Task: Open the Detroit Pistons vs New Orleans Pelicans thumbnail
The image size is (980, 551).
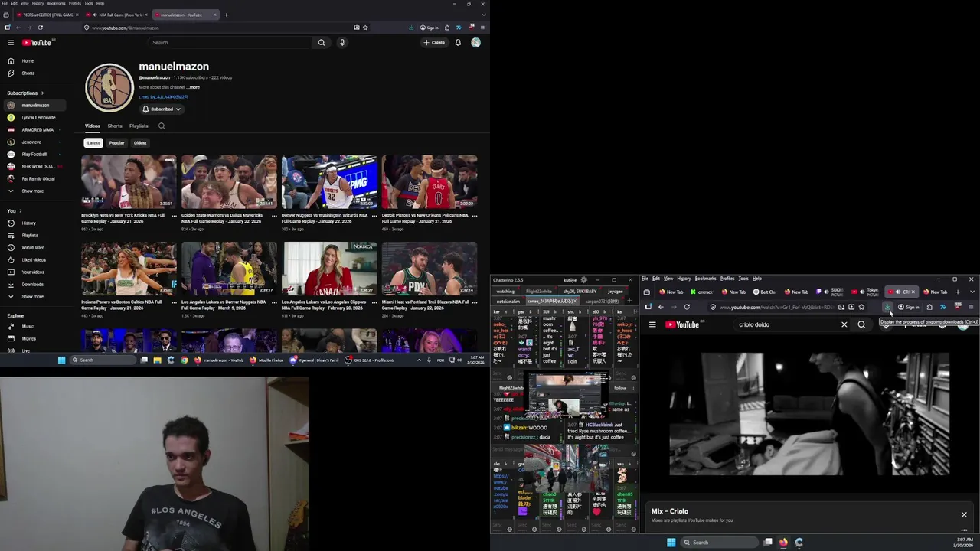Action: pos(430,181)
